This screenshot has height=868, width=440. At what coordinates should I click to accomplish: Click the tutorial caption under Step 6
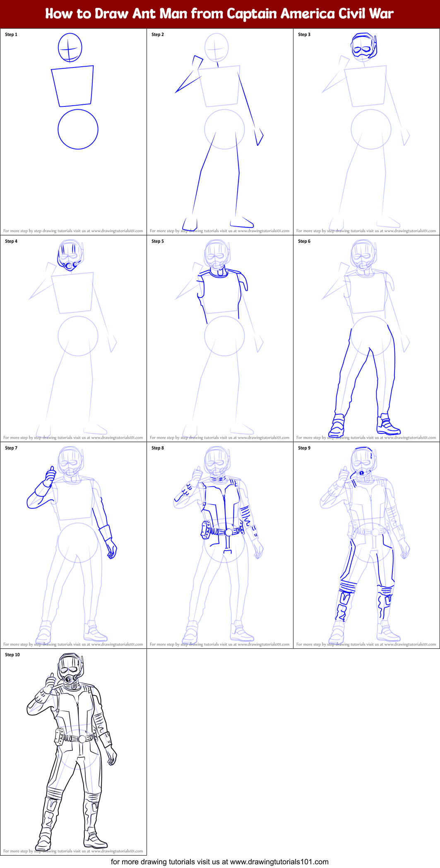click(366, 438)
